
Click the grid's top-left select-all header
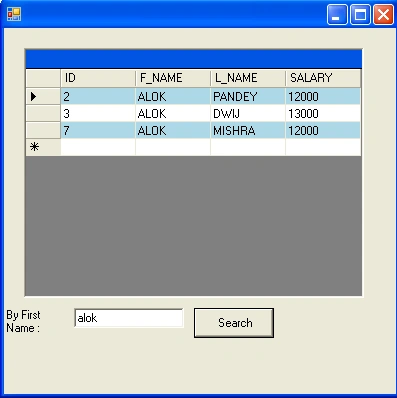click(43, 78)
